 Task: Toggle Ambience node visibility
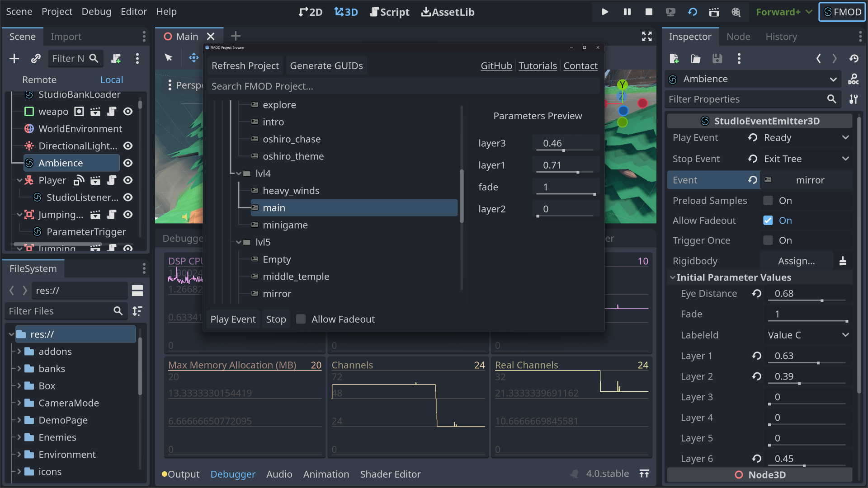tap(128, 163)
